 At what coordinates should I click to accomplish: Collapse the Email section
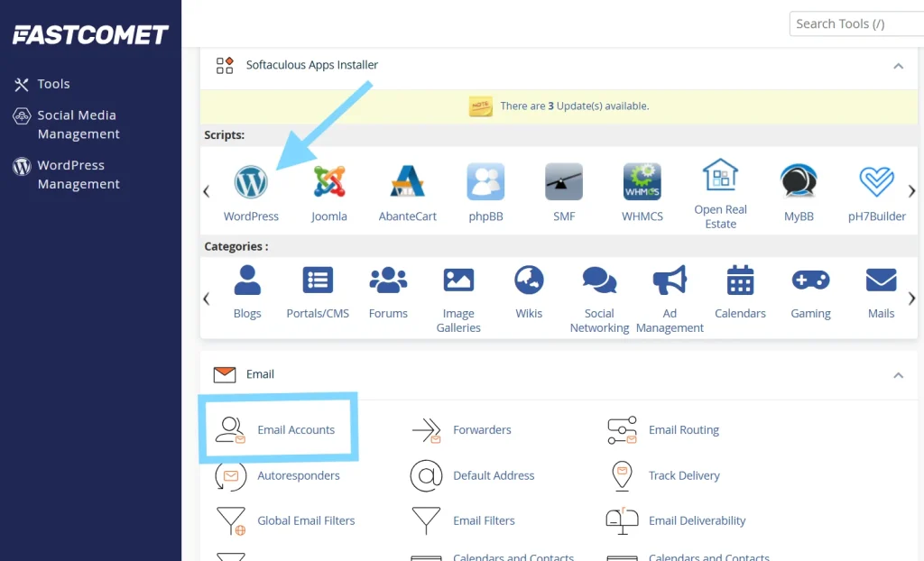(898, 375)
